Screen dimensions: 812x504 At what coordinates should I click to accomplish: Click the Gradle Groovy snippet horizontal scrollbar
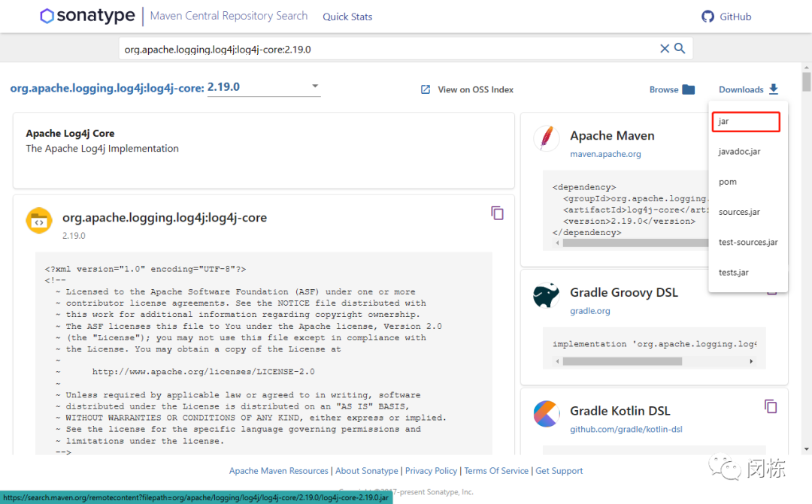tap(622, 361)
